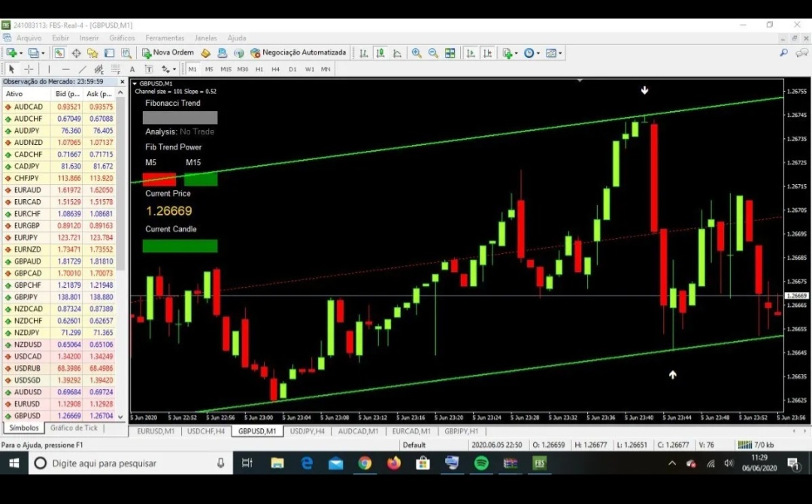The width and height of the screenshot is (812, 504).
Task: Open the Ferramentas menu
Action: point(165,38)
